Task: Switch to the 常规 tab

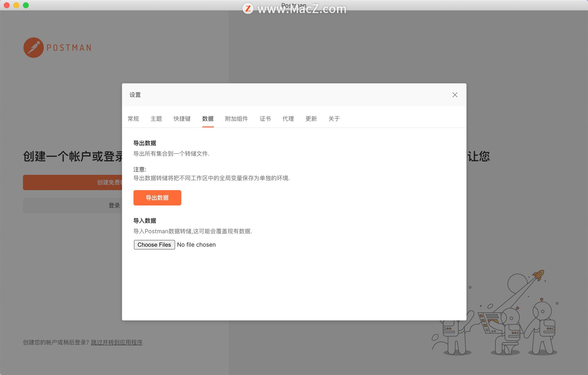Action: click(133, 119)
